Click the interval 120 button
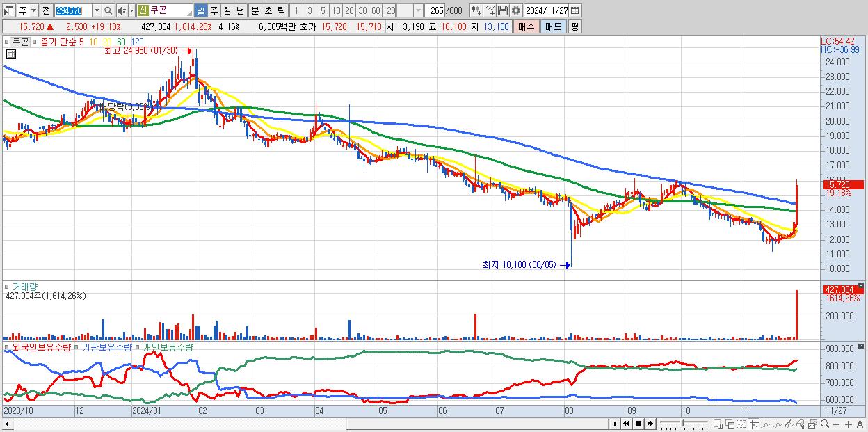 (389, 10)
